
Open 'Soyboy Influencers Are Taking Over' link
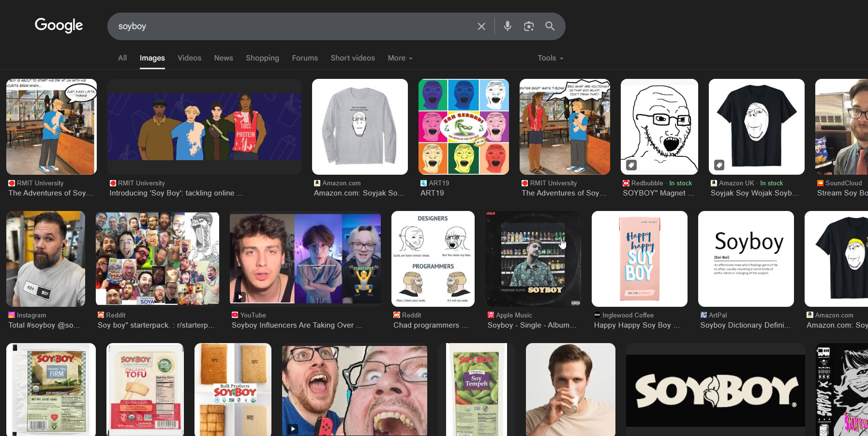pyautogui.click(x=297, y=325)
